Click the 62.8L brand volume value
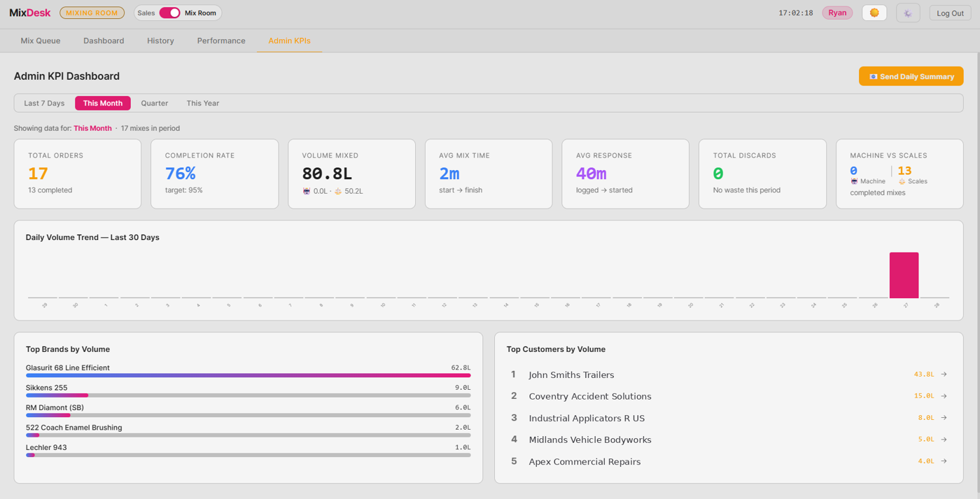 pos(461,367)
